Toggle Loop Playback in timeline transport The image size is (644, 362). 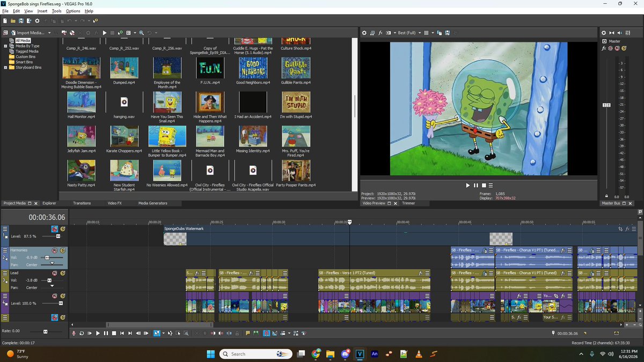pos(82,333)
